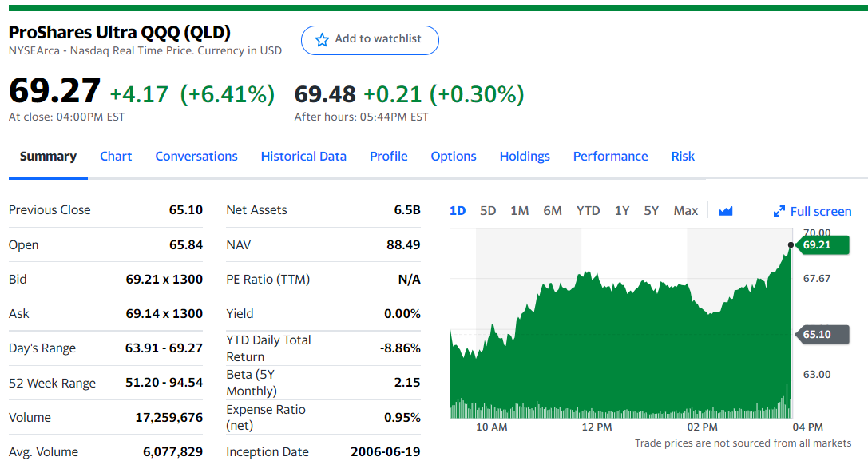The image size is (868, 469).
Task: Choose the 1M chart range
Action: [519, 211]
